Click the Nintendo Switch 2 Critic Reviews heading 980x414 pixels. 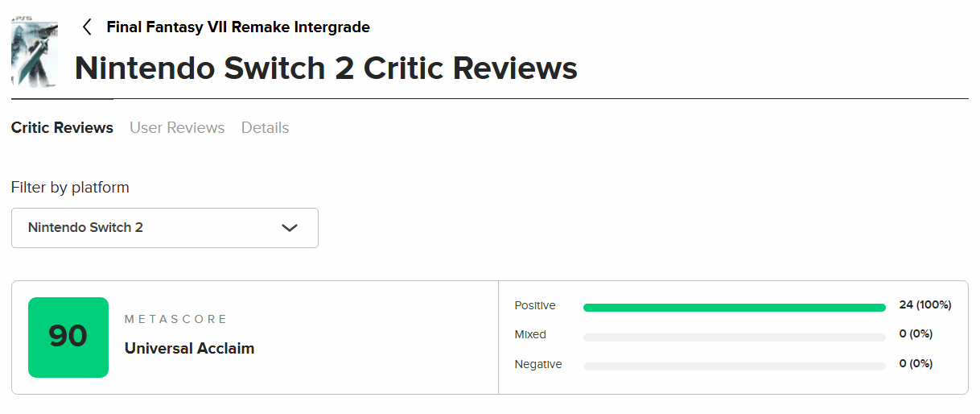326,68
